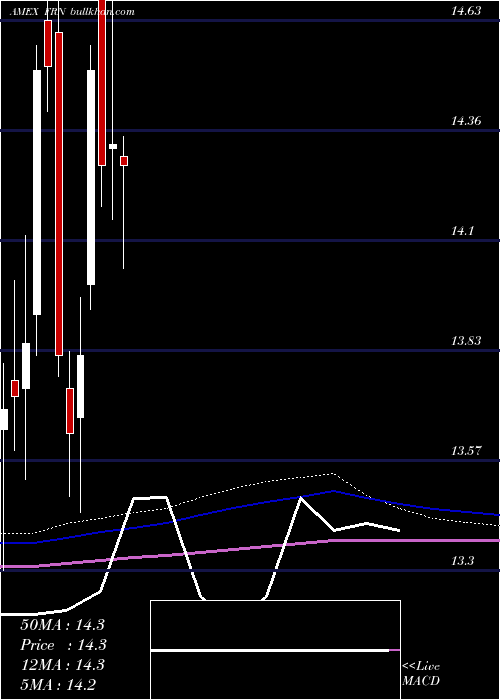
Task: Click the 13.3 price axis label
Action: pos(463,561)
